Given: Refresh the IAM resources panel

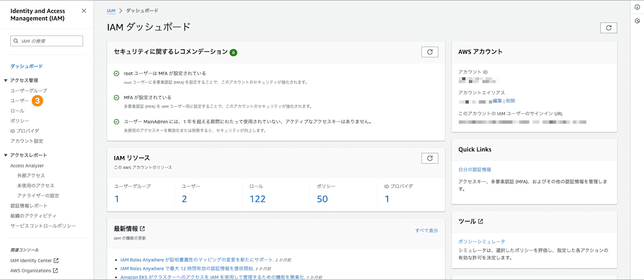Looking at the screenshot, I should 430,158.
